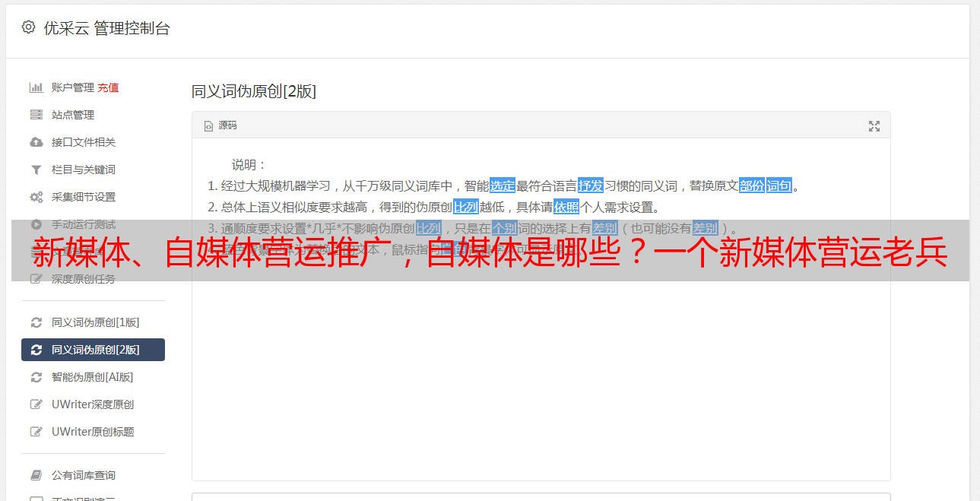
Task: Click highlighted word 抒发 in editor text
Action: click(591, 185)
